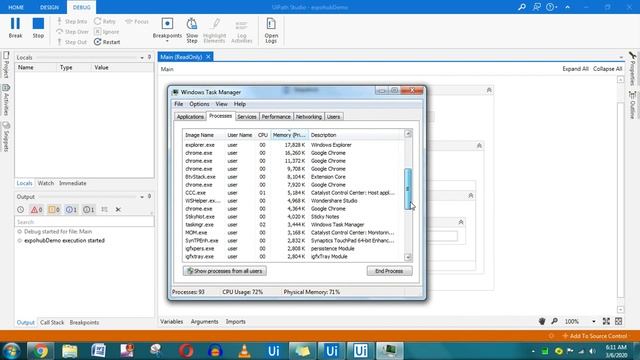
Task: Toggle error messages filter in Output
Action: (x=36, y=209)
